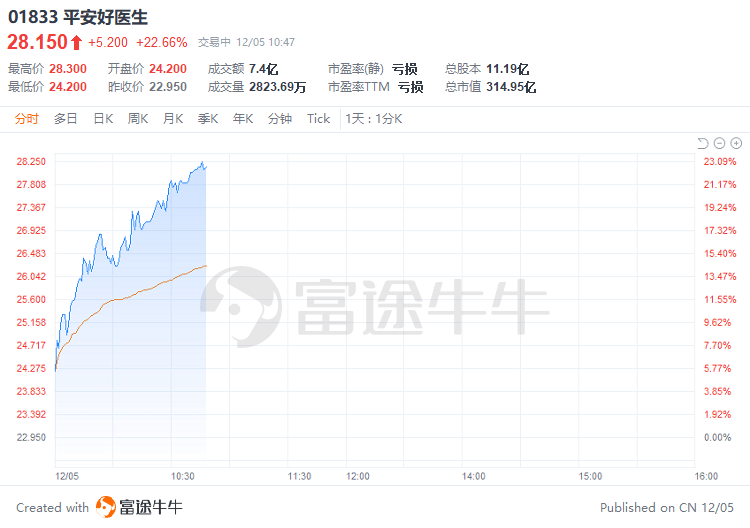750x528 pixels.
Task: Open the 日K chart tab
Action: point(103,119)
